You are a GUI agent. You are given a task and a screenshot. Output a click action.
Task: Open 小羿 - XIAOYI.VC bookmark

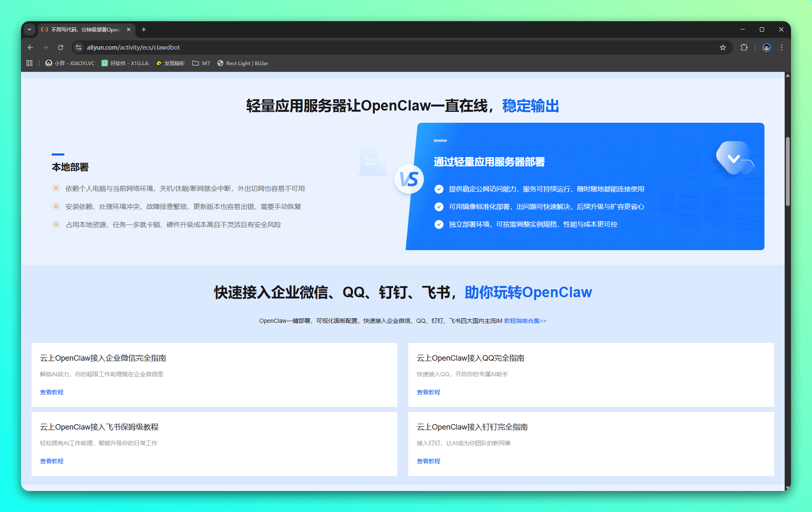[x=70, y=63]
